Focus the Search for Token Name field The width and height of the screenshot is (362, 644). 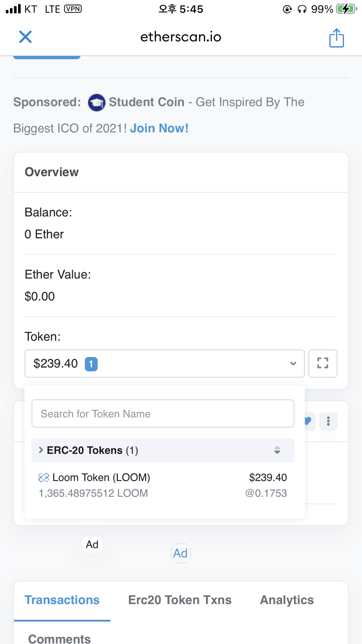coord(163,414)
